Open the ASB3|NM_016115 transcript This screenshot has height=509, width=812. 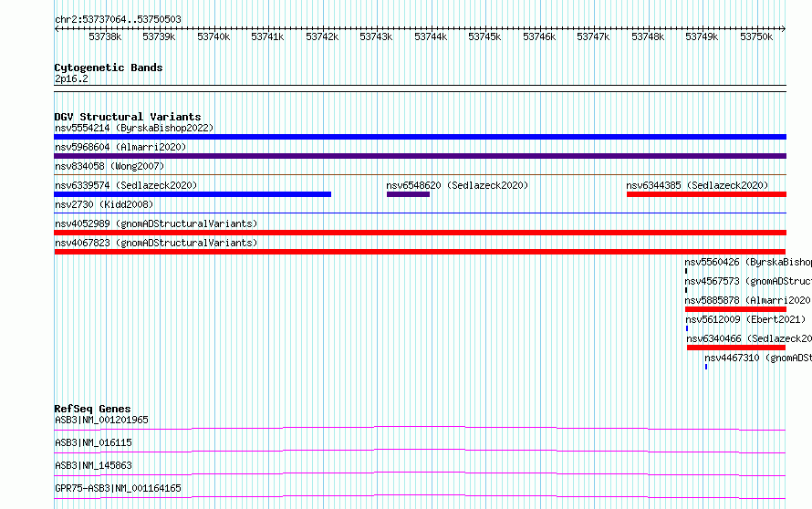(93, 442)
